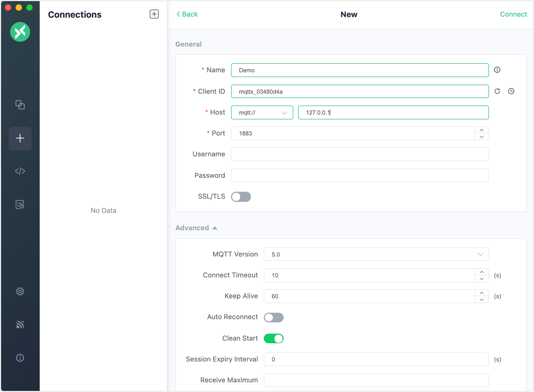
Task: Click the Username input field
Action: pos(360,154)
